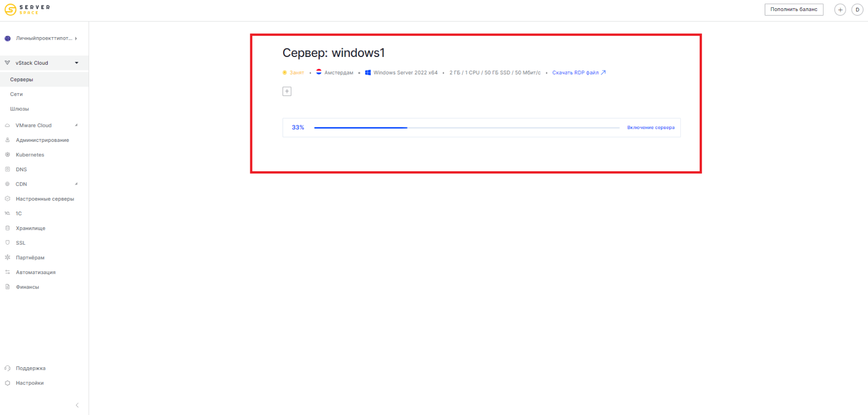
Task: Expand the CDN submenu arrow
Action: [76, 184]
